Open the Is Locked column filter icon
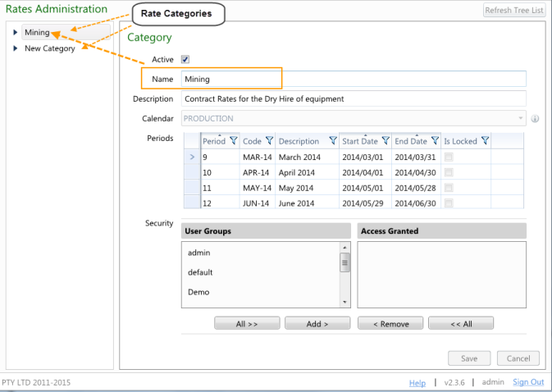 point(485,141)
